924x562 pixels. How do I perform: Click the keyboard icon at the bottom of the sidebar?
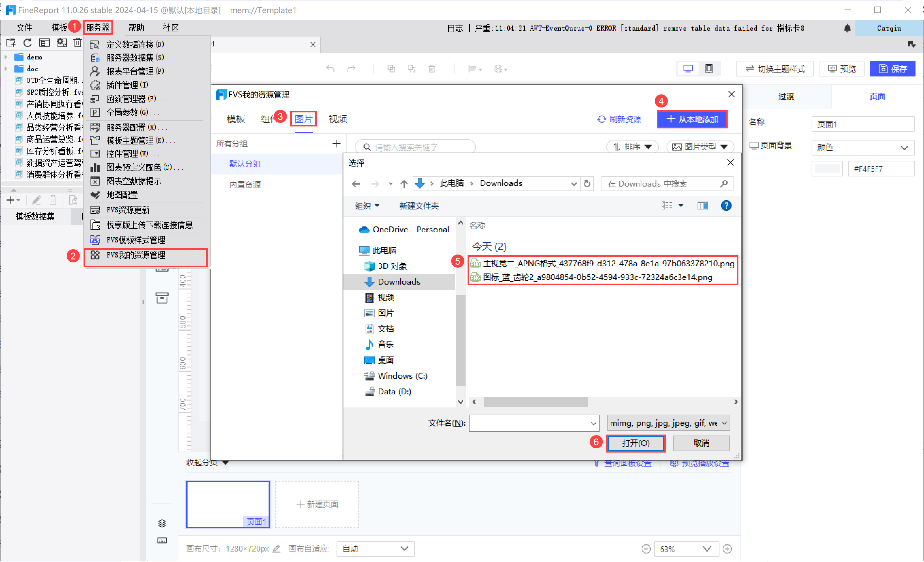pyautogui.click(x=162, y=540)
